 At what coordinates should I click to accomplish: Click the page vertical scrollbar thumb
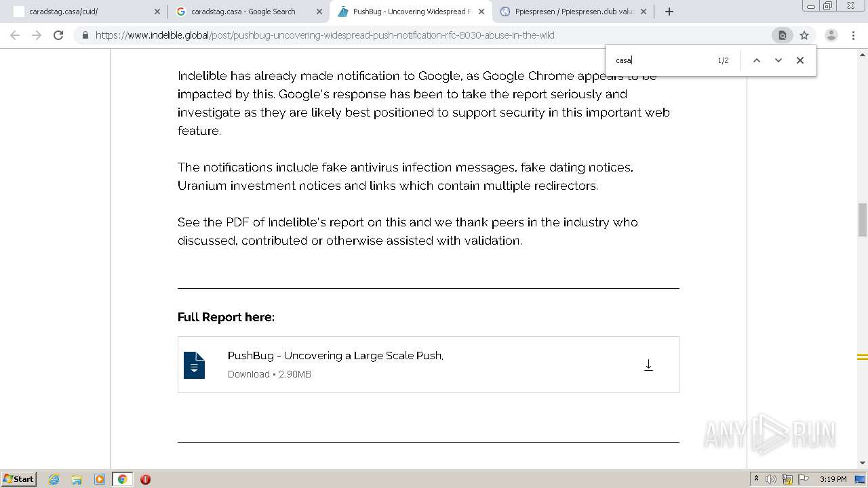tap(863, 220)
